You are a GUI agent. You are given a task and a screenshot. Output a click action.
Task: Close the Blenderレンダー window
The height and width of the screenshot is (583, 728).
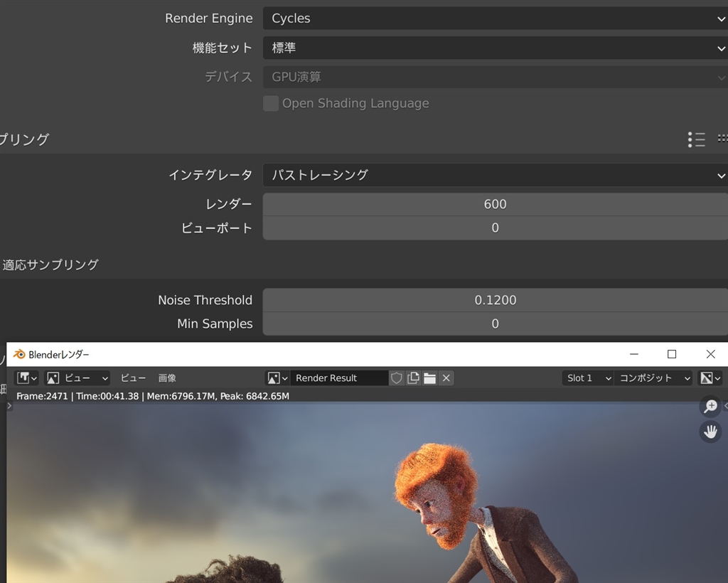point(710,355)
